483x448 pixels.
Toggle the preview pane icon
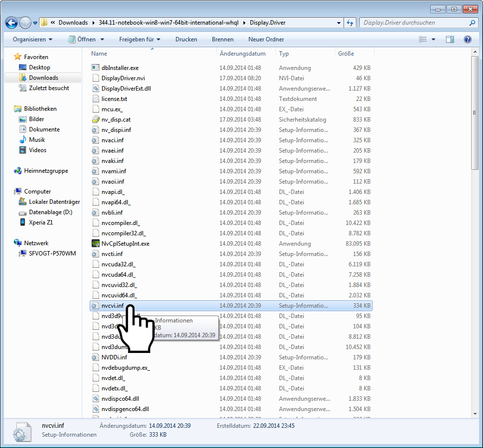[x=450, y=39]
